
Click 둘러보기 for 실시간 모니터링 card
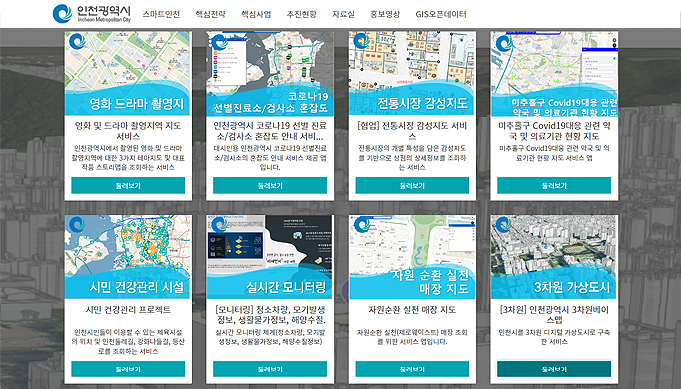(270, 369)
